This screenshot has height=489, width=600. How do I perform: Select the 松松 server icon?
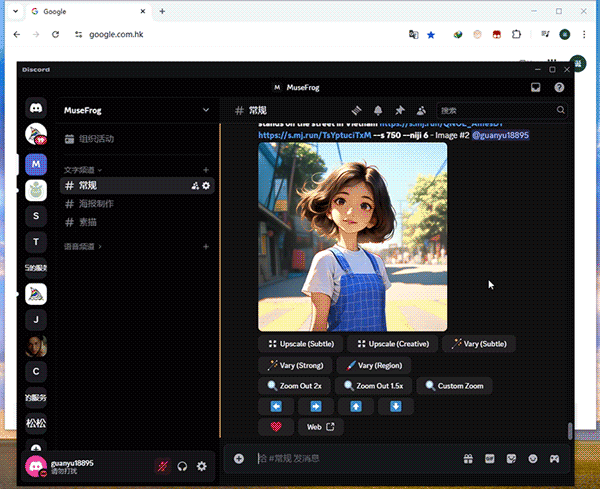point(36,423)
